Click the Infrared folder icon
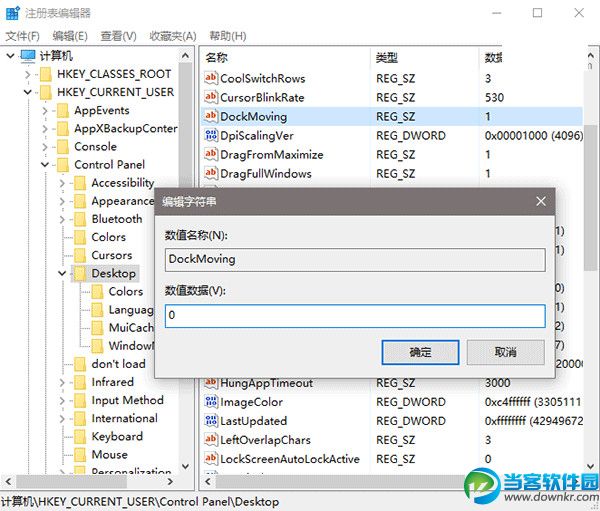 pyautogui.click(x=80, y=382)
